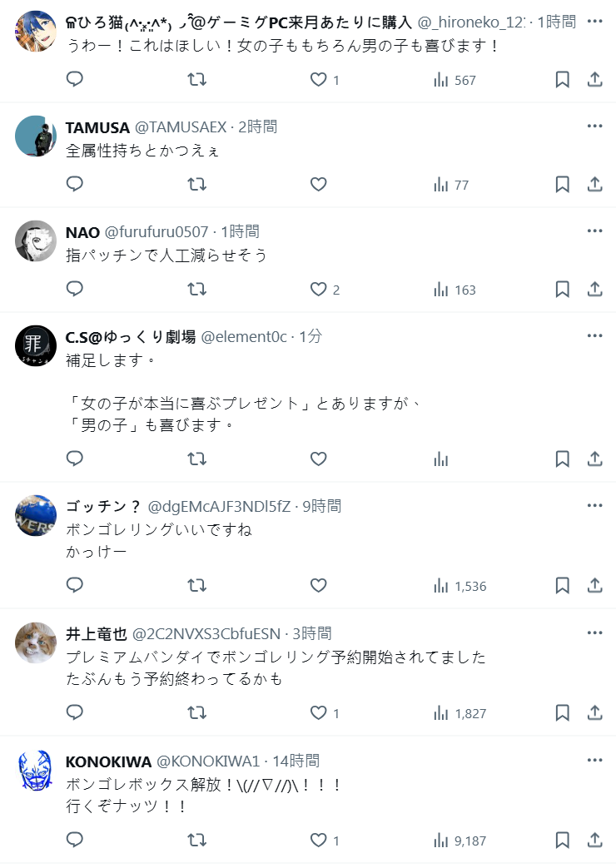Open more options for TAMUSA's tweet
The width and height of the screenshot is (616, 868).
594,126
